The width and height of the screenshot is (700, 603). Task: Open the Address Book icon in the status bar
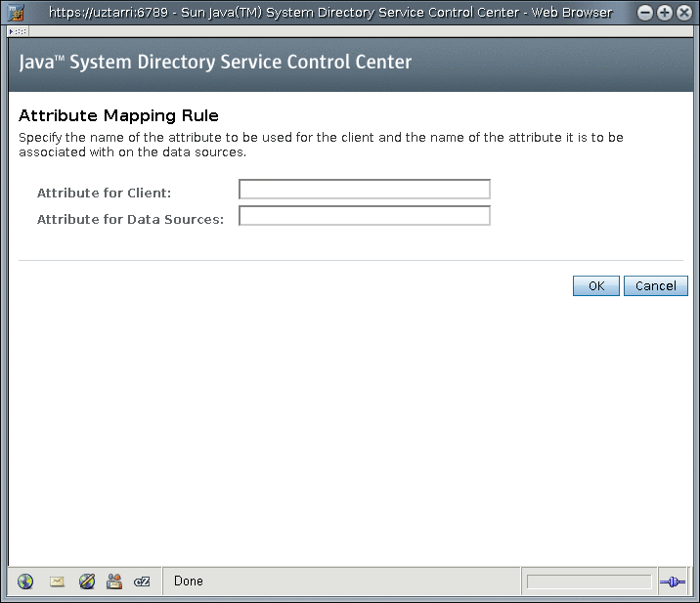pos(114,581)
